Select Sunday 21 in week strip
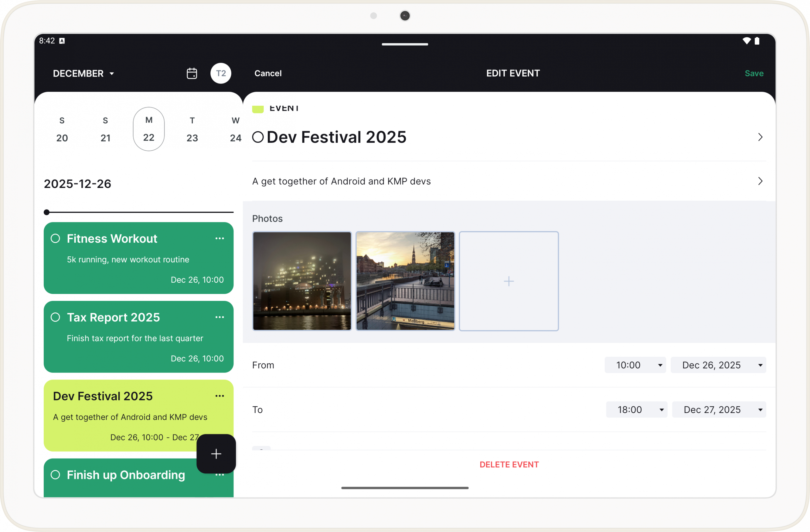Viewport: 810px width, 532px height. 105,129
